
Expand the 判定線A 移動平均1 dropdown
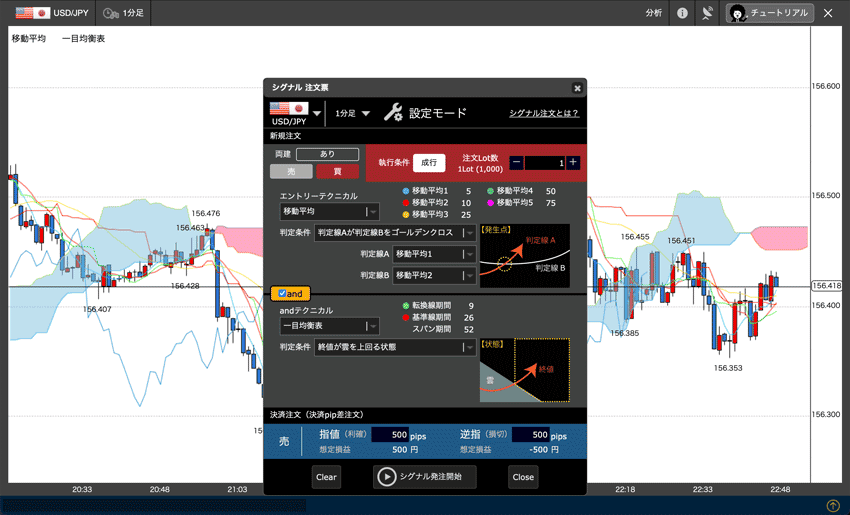click(x=434, y=254)
